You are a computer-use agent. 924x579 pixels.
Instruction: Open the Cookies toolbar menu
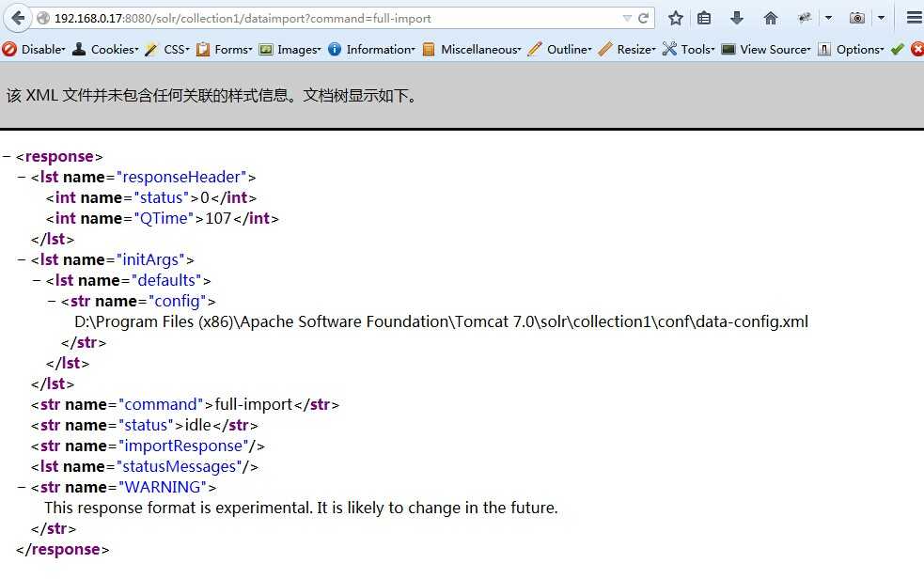pyautogui.click(x=105, y=49)
